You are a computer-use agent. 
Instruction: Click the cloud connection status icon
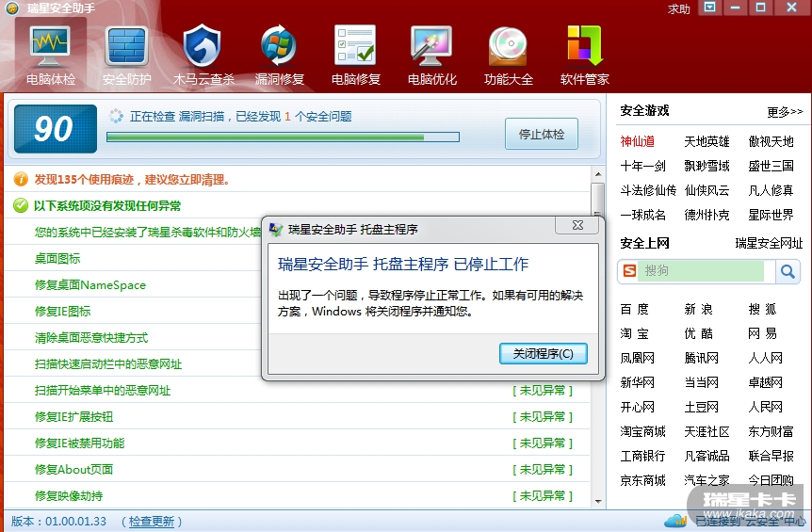pos(675,521)
